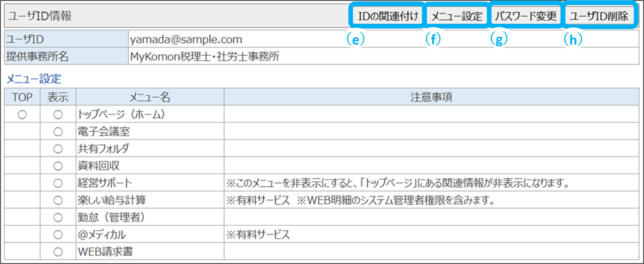The width and height of the screenshot is (644, 264).
Task: Click the MyKomon税理士・社労士事務所 office name
Action: click(x=204, y=57)
